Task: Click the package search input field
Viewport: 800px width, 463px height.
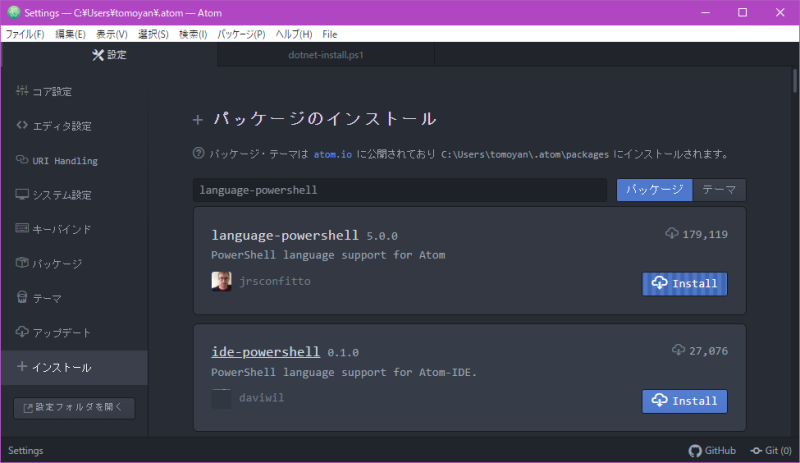Action: tap(400, 190)
